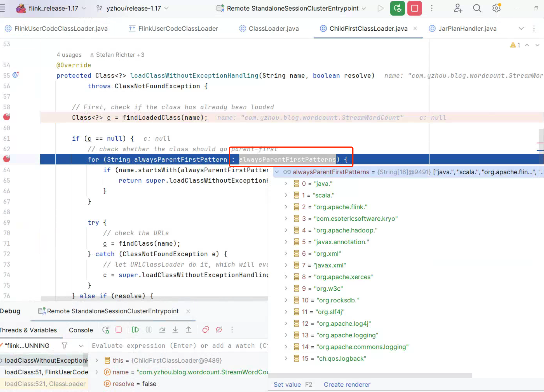Expand array element 15 = "ch.qos.logback"
Screen dimensions: 544x392
tap(286, 358)
